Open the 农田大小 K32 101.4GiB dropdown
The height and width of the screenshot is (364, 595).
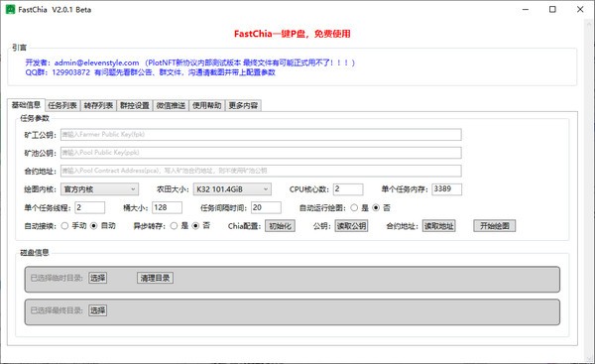232,189
